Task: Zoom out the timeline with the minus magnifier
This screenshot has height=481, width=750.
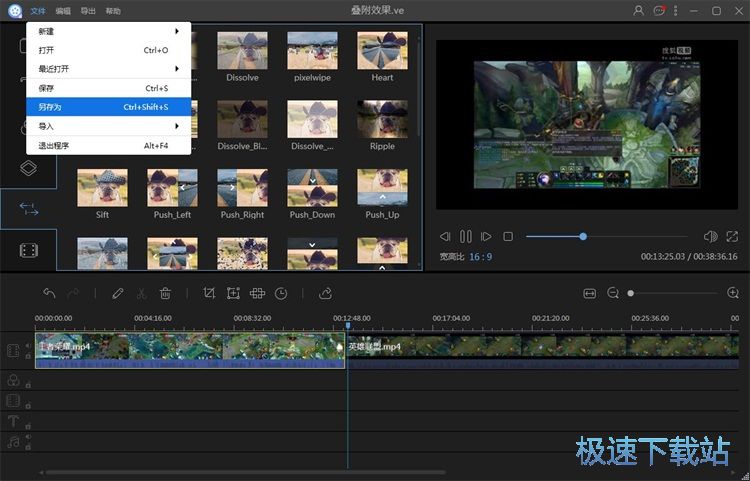Action: click(x=613, y=293)
